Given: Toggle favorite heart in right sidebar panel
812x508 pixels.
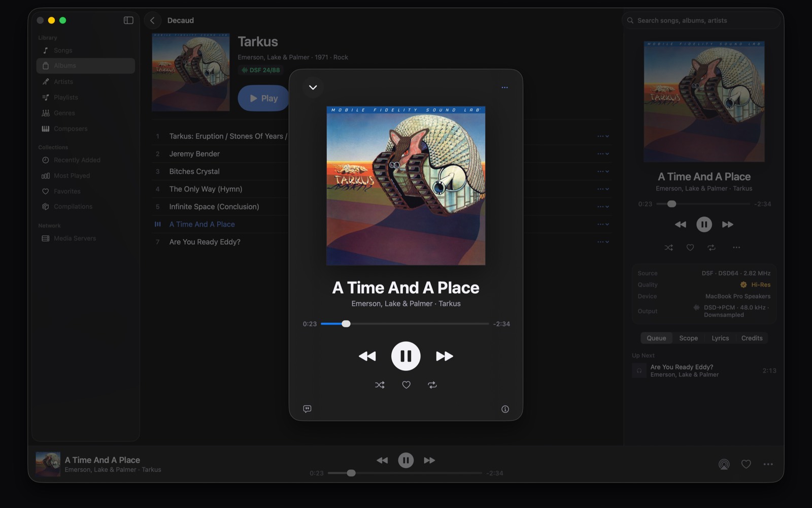Looking at the screenshot, I should click(690, 247).
